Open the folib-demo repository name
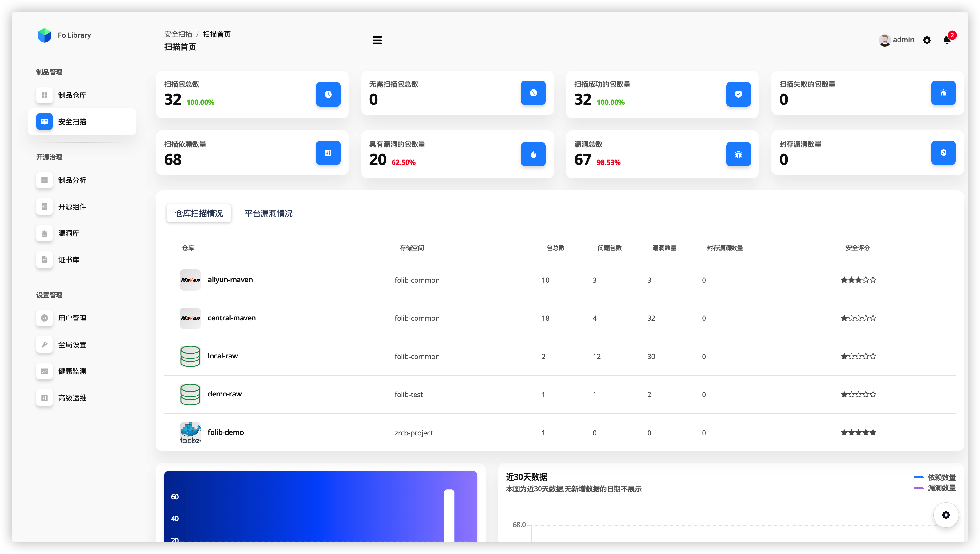Screen dimensions: 980x554 tap(225, 433)
